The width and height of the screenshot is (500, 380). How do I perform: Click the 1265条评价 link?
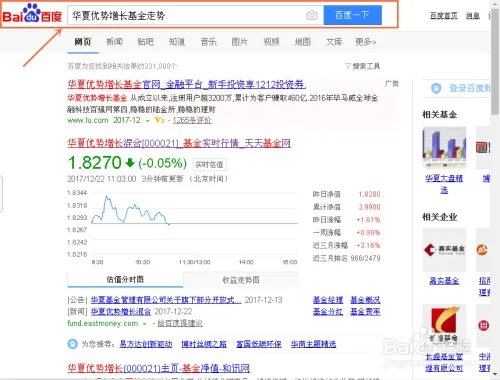pyautogui.click(x=192, y=120)
